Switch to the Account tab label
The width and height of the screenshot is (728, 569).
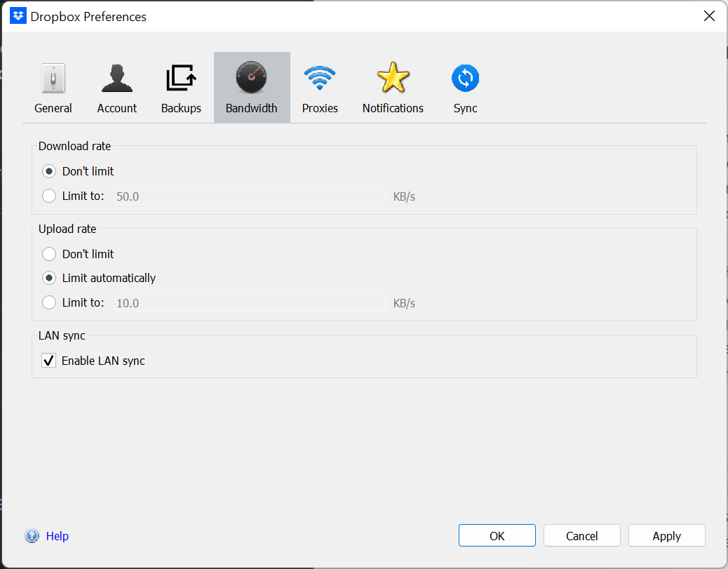(x=117, y=108)
